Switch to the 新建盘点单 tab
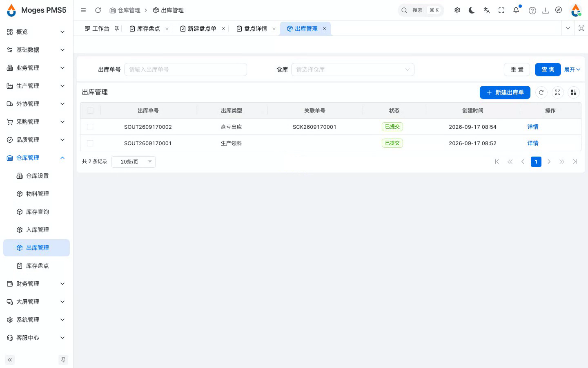This screenshot has width=588, height=368. (x=202, y=29)
